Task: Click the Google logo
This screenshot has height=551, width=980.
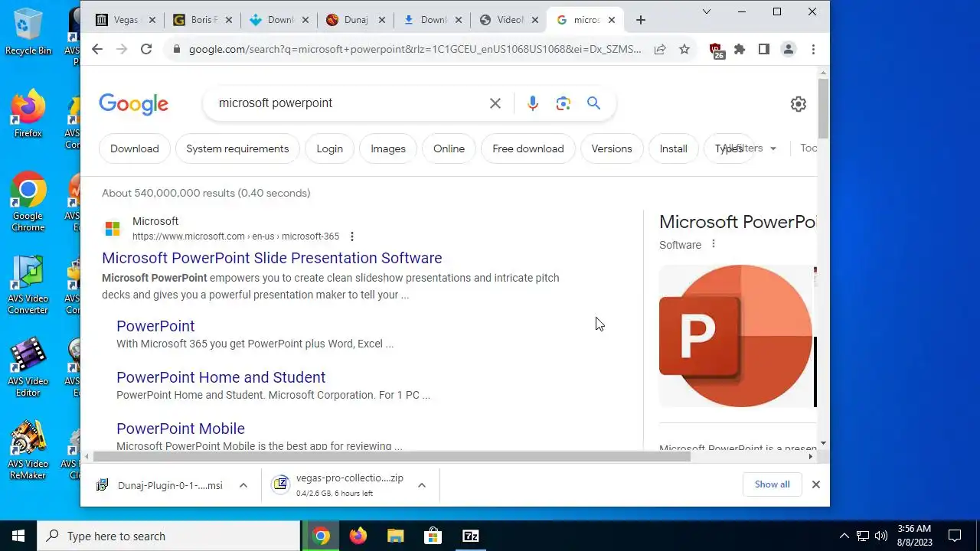Action: point(133,104)
